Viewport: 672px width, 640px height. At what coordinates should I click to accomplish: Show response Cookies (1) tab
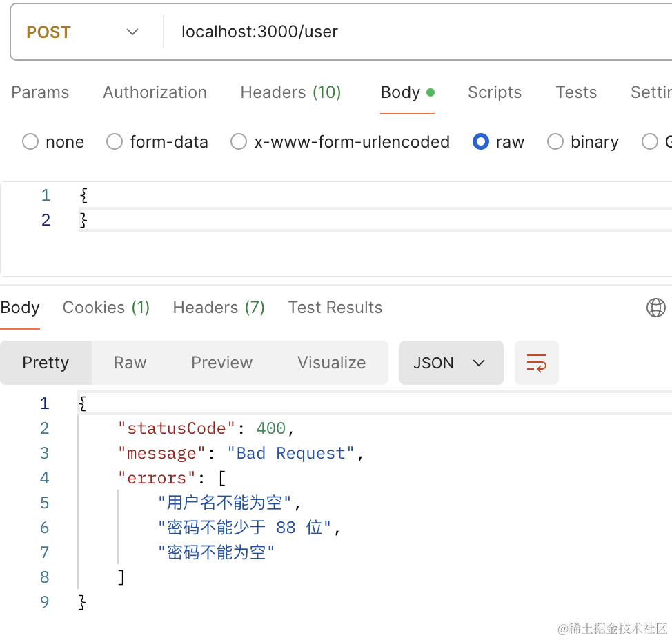(106, 308)
